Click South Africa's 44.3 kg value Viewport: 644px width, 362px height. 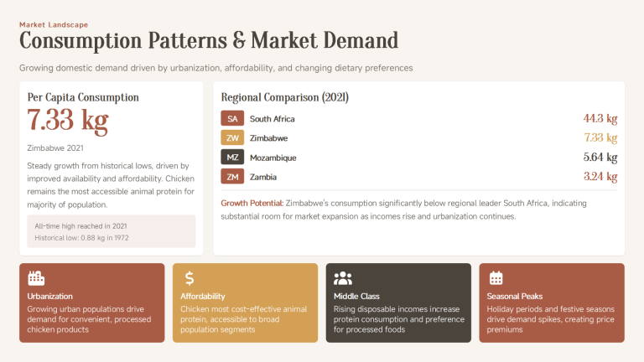[600, 119]
